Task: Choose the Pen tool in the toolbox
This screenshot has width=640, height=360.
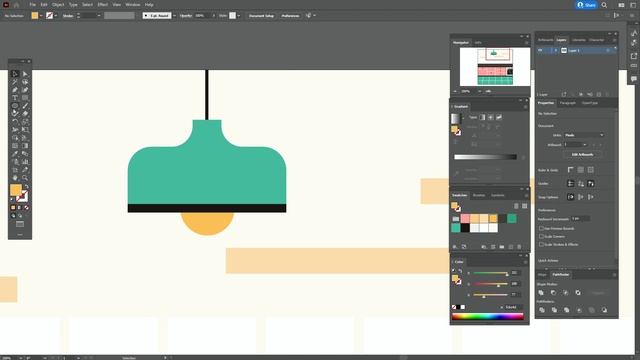Action: (15, 90)
